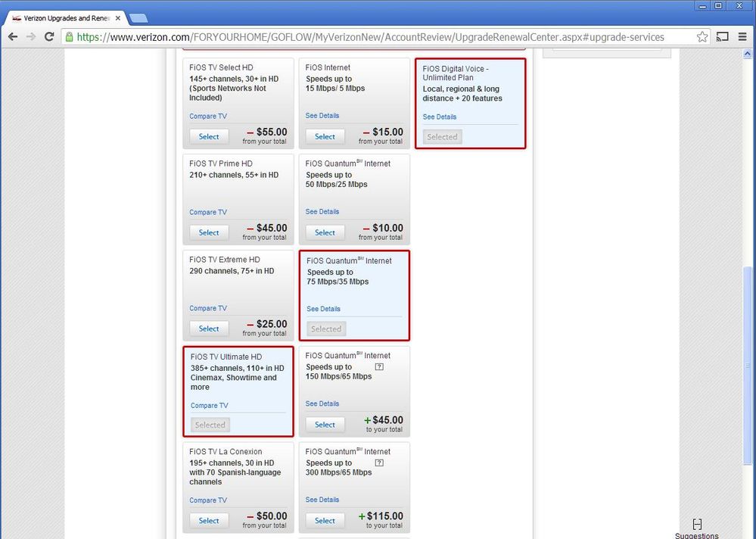Open a new browser tab
The height and width of the screenshot is (539, 756).
(x=138, y=18)
